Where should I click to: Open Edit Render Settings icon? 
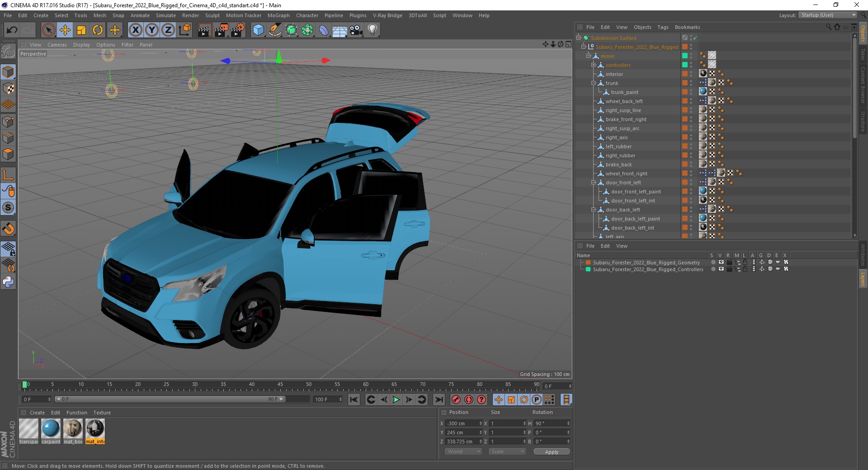pos(238,30)
